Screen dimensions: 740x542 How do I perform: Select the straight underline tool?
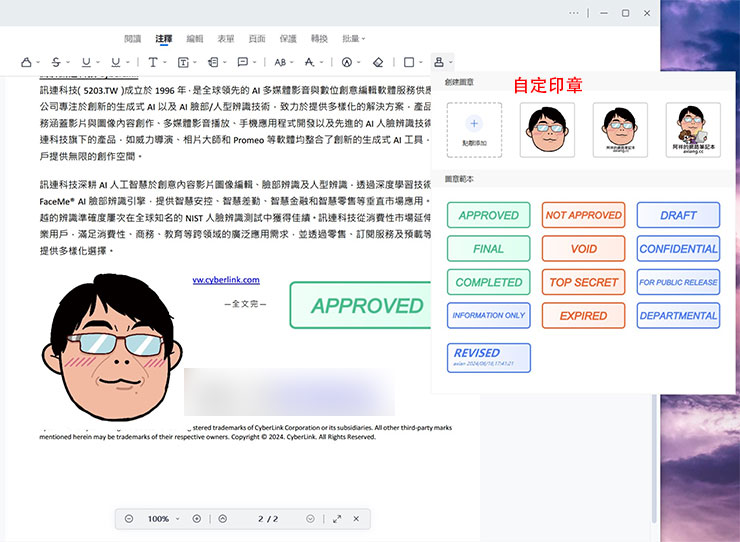[86, 62]
